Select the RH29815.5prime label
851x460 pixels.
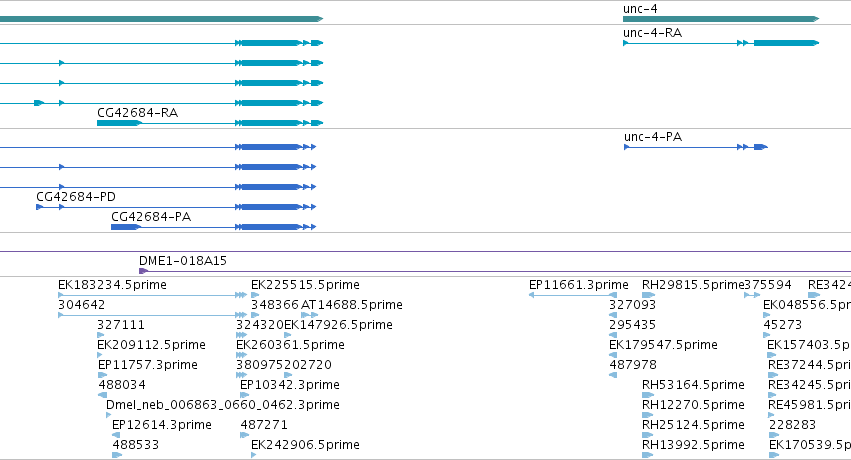(693, 285)
